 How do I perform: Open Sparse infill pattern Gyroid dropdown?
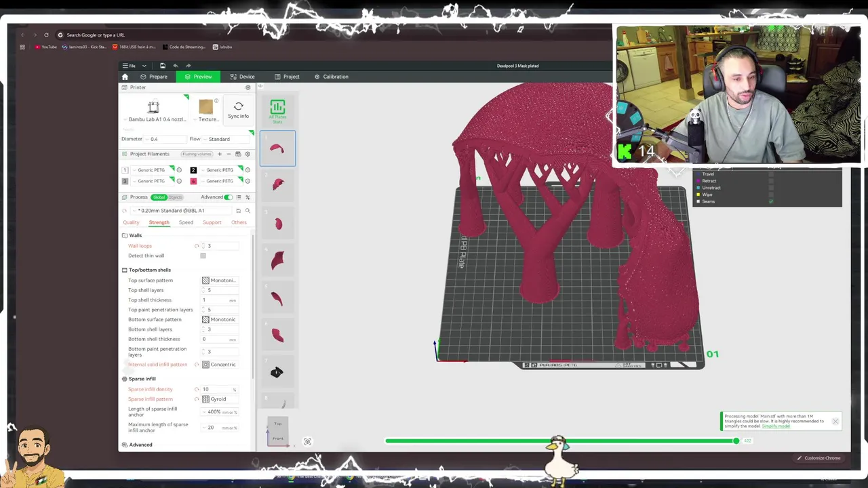(219, 399)
